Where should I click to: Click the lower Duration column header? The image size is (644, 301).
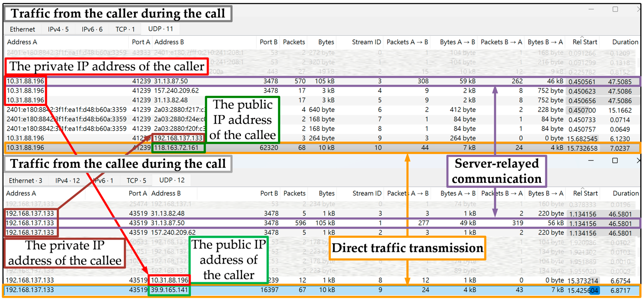[x=625, y=193]
